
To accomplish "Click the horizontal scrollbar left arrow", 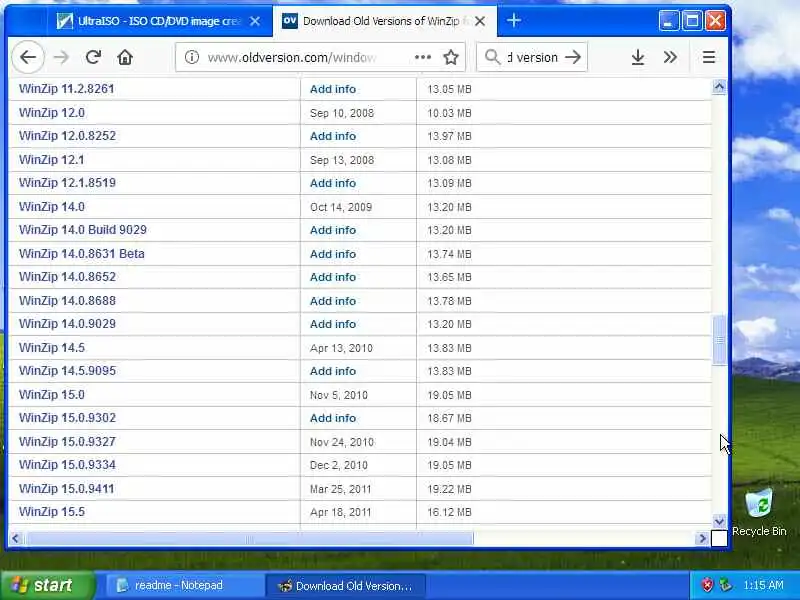I will 15,538.
